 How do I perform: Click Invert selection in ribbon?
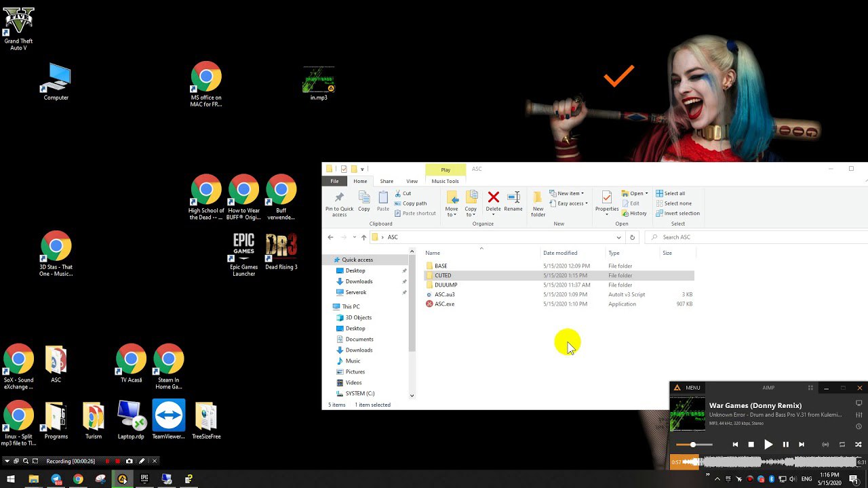click(677, 213)
